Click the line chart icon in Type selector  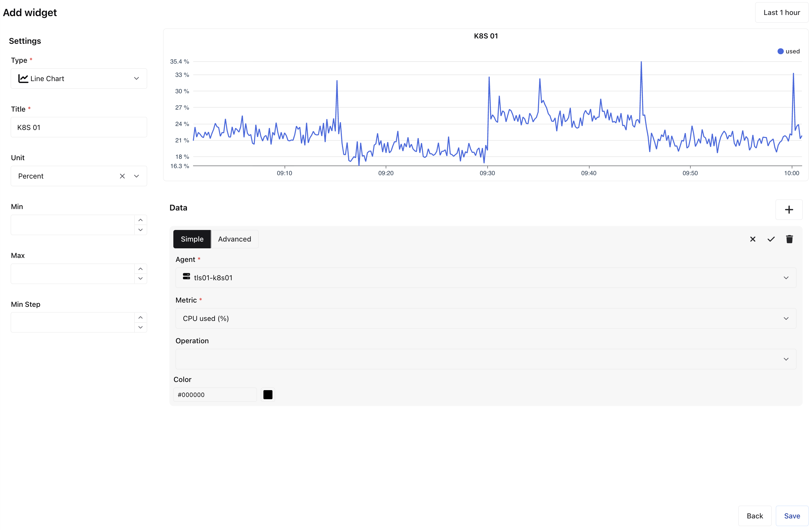pyautogui.click(x=23, y=79)
